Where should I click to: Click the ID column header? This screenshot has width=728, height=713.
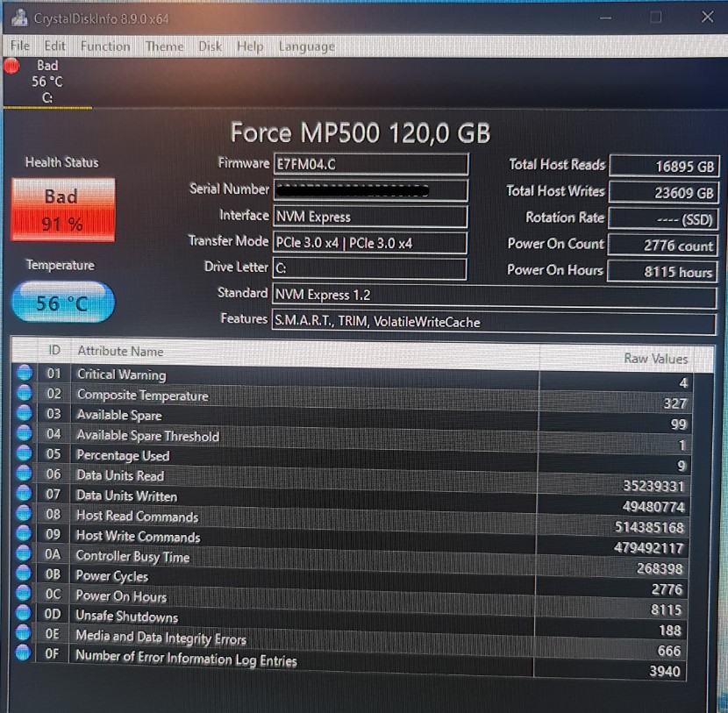click(x=54, y=350)
